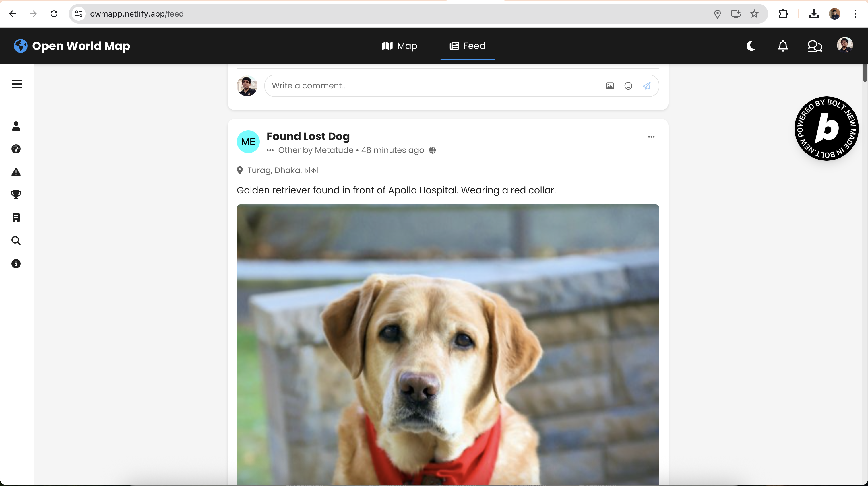This screenshot has width=868, height=486.
Task: Open the emoji picker in comment box
Action: [628, 86]
